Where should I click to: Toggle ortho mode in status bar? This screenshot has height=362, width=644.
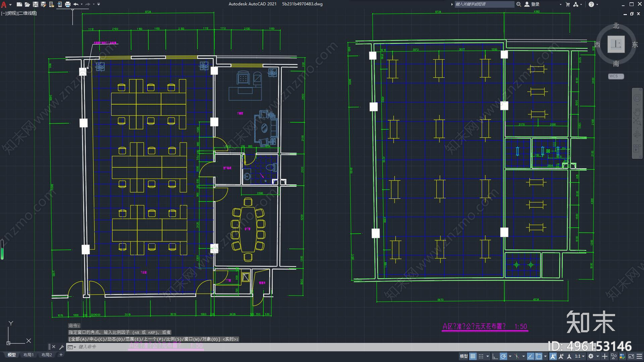[x=495, y=356]
